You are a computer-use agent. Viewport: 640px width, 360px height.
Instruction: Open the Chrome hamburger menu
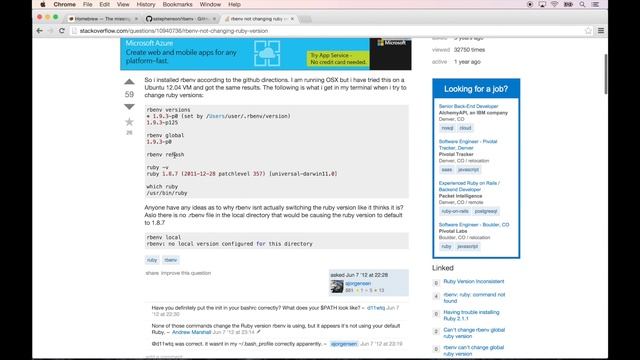pyautogui.click(x=601, y=31)
